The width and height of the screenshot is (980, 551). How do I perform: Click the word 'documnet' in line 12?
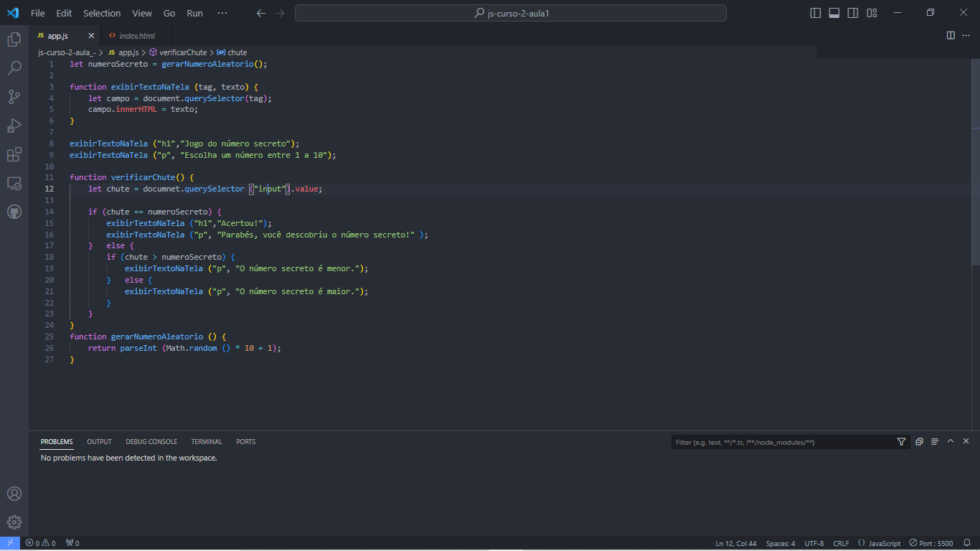[x=161, y=189]
